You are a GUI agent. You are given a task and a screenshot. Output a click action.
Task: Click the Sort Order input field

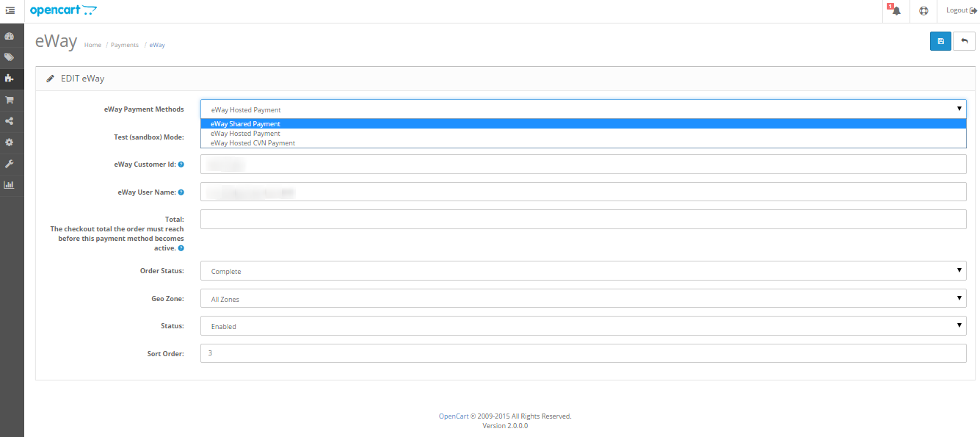pos(583,353)
